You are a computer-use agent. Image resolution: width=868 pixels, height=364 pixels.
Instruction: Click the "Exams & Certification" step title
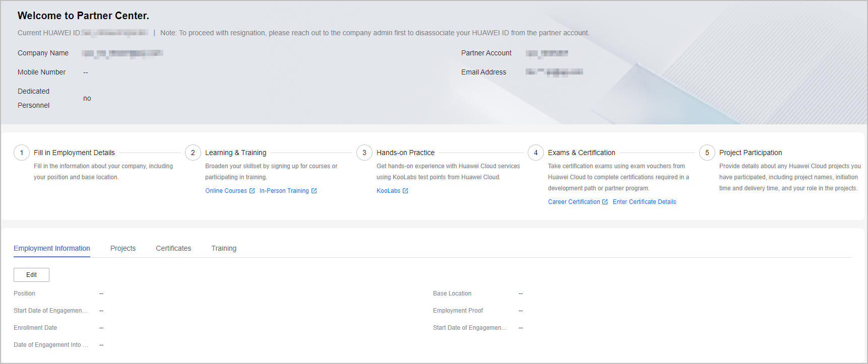pos(581,153)
